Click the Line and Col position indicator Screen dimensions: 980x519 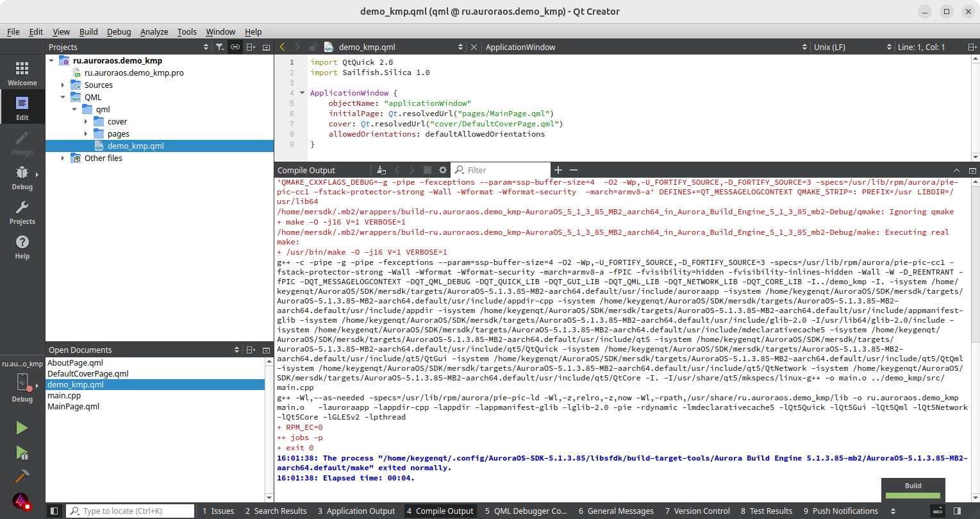(x=921, y=47)
